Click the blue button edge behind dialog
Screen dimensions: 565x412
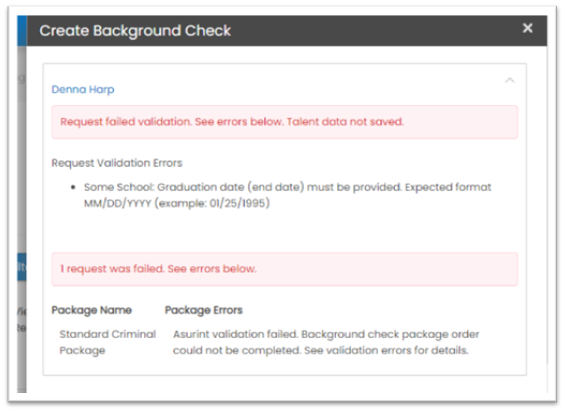pos(22,267)
